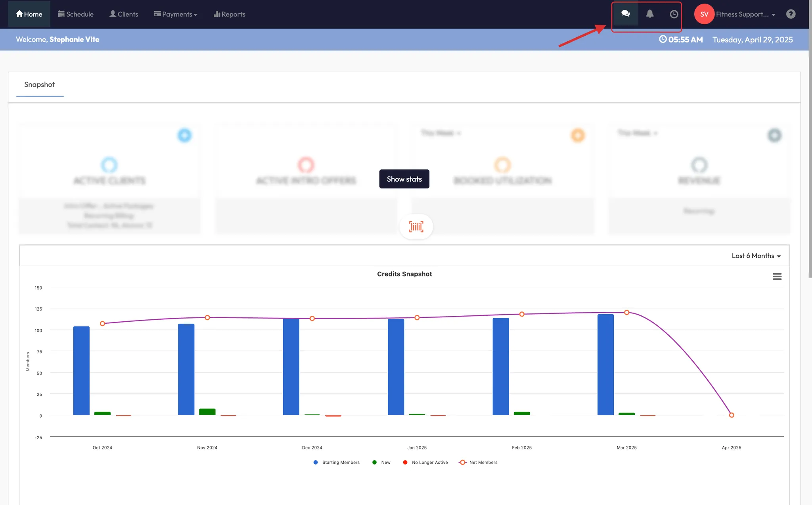Click the barcode scanner icon

416,227
